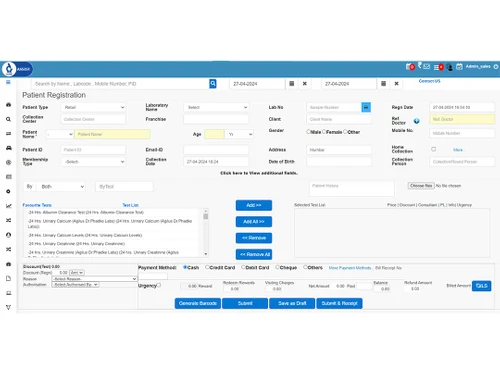Screen dimensions: 500x375
Task: Open the envelope messages icon in header
Action: [x=427, y=67]
